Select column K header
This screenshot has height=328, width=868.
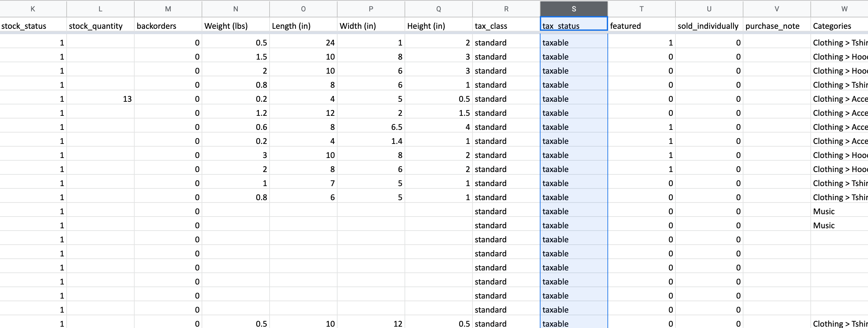click(33, 9)
